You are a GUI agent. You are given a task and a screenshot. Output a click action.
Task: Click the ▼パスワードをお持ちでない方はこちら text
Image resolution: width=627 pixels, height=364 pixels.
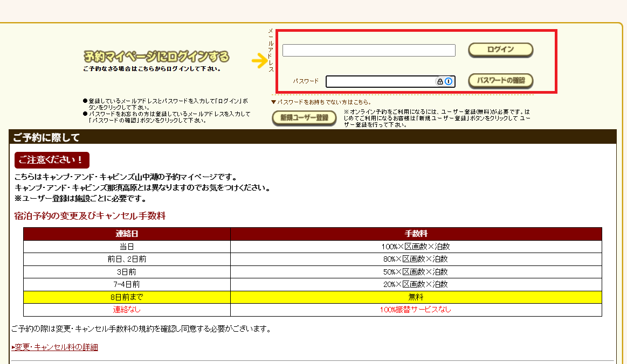[321, 102]
